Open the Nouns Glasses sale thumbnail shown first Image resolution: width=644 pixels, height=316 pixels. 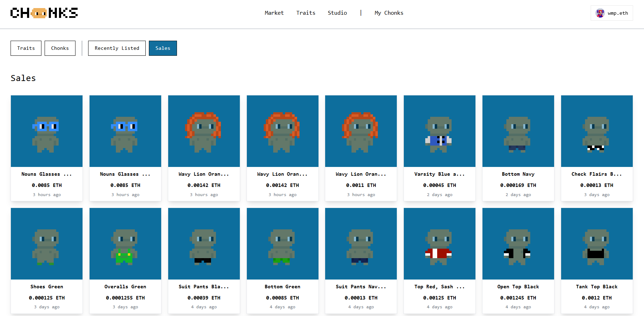(x=47, y=131)
